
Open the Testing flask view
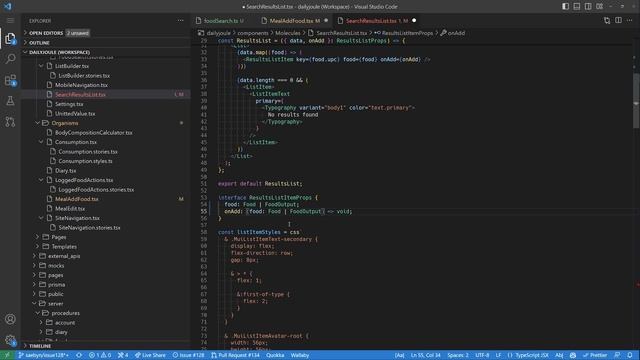pyautogui.click(x=10, y=100)
